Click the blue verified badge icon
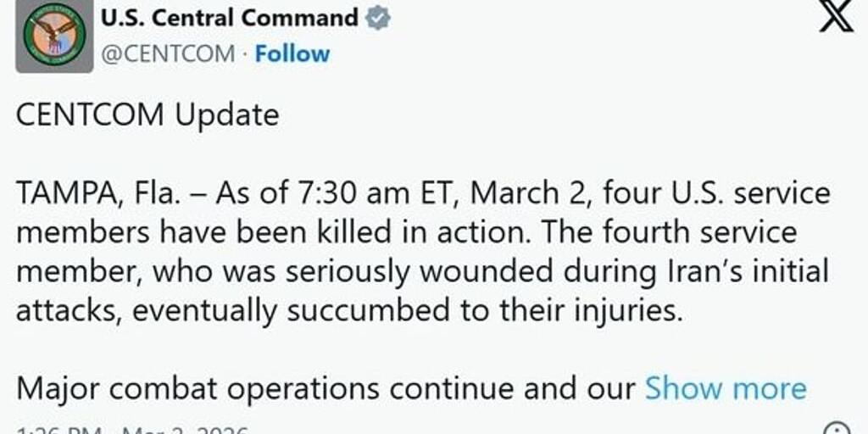The image size is (868, 434). pos(378,19)
